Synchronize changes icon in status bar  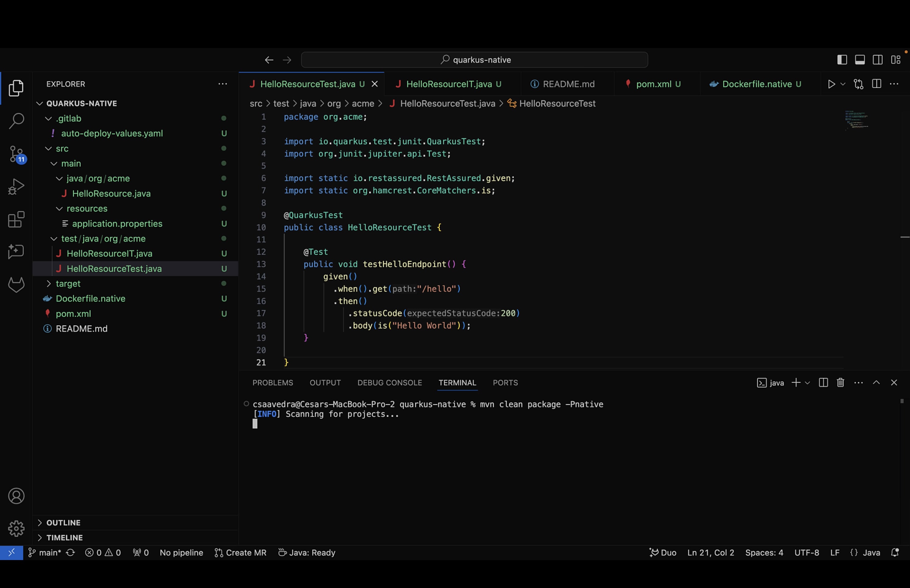point(71,552)
